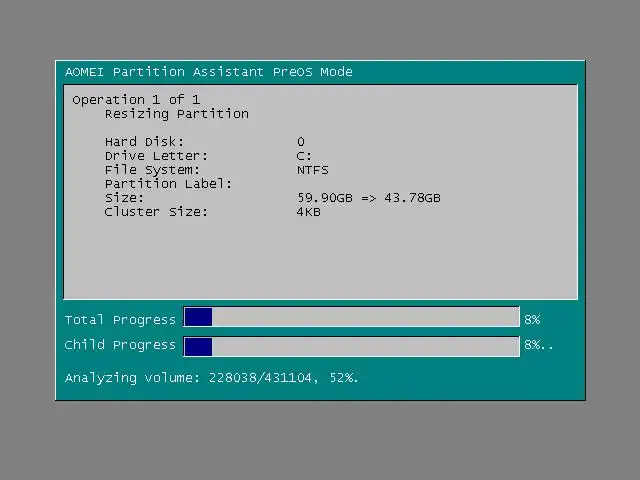The image size is (640, 480).
Task: Select the 'Operation 1 of 1' text
Action: (136, 100)
